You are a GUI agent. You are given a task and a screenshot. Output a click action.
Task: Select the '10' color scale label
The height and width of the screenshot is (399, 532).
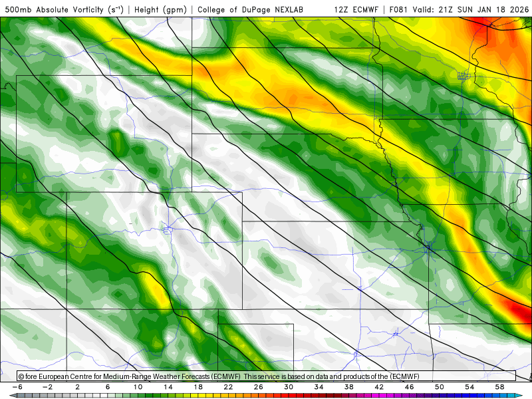pos(138,387)
